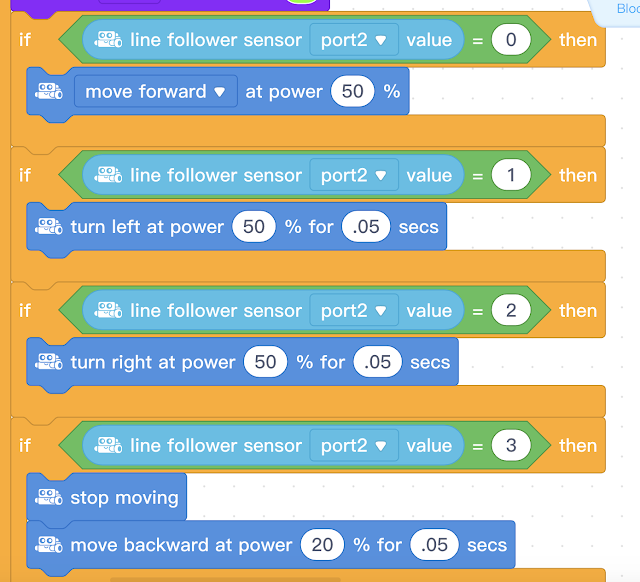Click robot icon in value = 0 sensor block
Image resolution: width=640 pixels, height=582 pixels.
(108, 40)
